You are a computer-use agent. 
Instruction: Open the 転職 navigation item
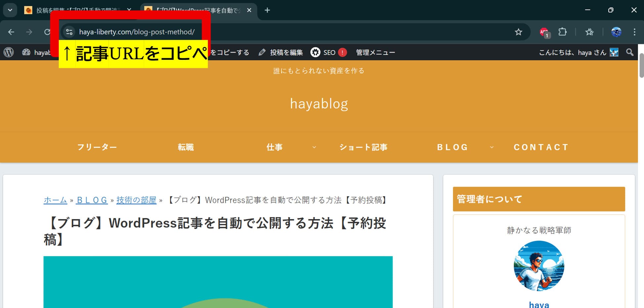pyautogui.click(x=186, y=147)
